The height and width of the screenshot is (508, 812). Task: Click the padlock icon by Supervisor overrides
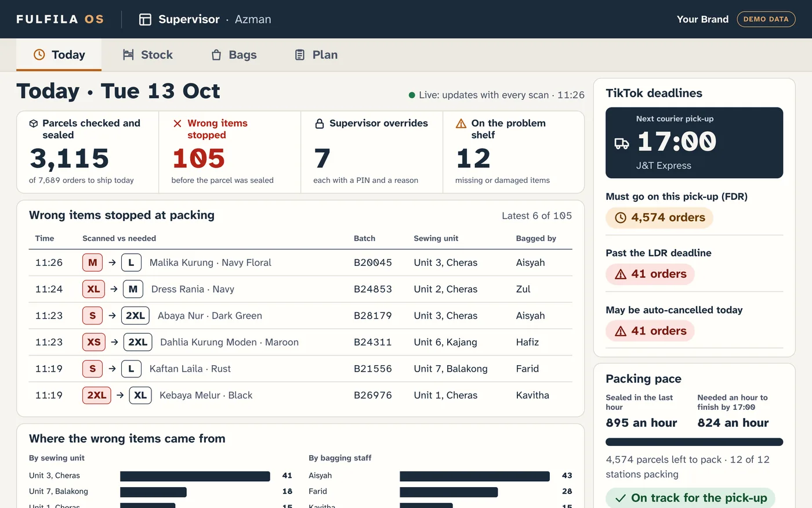[x=320, y=124]
